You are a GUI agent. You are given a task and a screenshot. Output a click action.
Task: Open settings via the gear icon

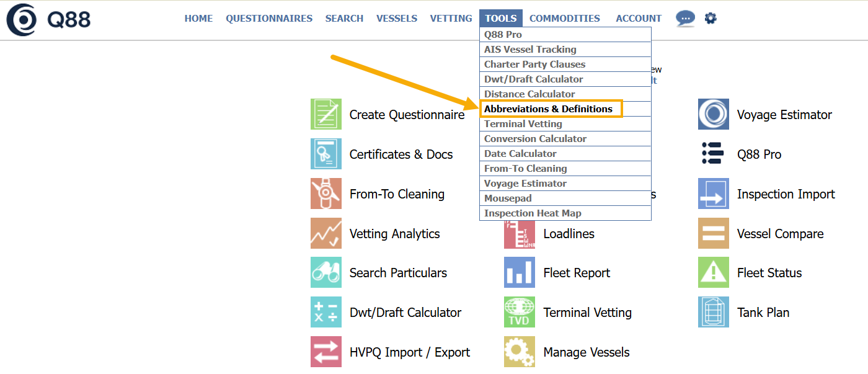pyautogui.click(x=711, y=19)
